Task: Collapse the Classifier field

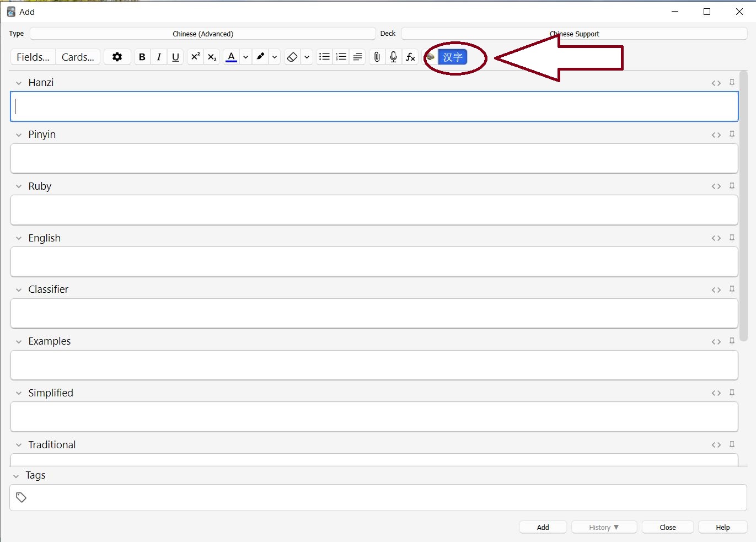Action: [19, 289]
